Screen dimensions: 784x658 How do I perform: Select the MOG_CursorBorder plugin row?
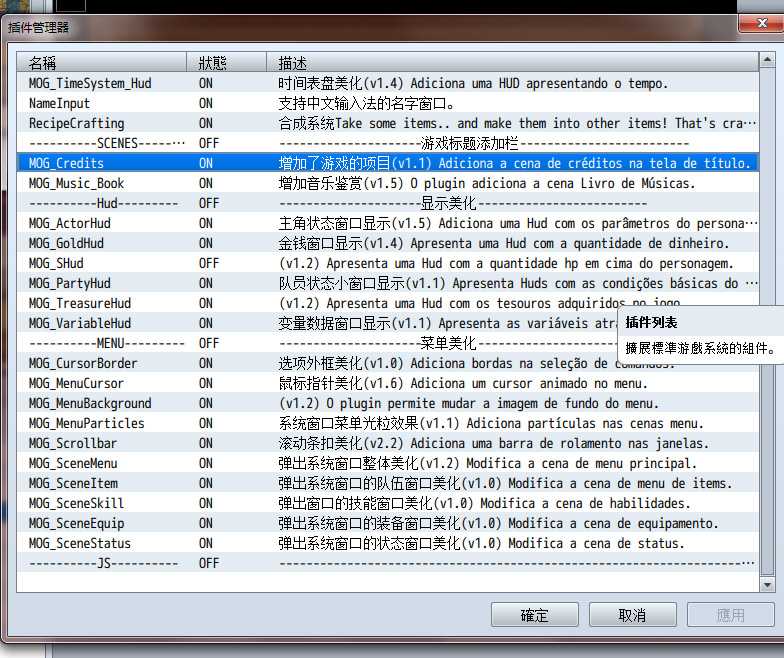(x=388, y=363)
